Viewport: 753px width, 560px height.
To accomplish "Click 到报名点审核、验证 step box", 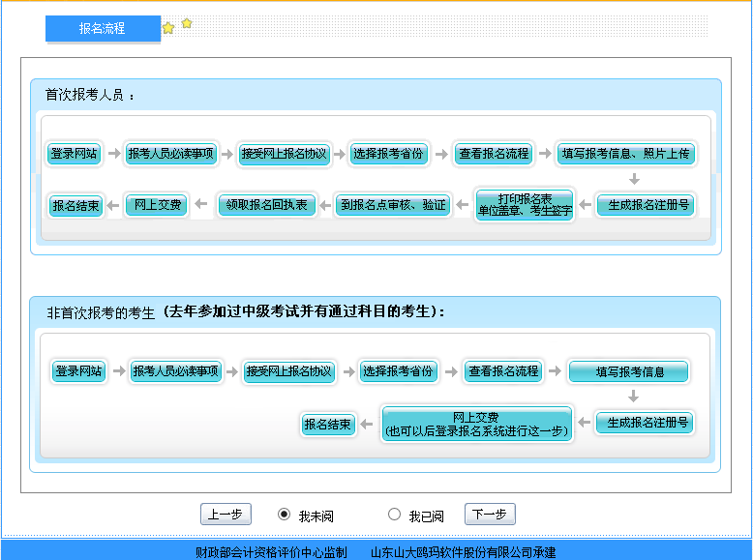I will pos(394,205).
